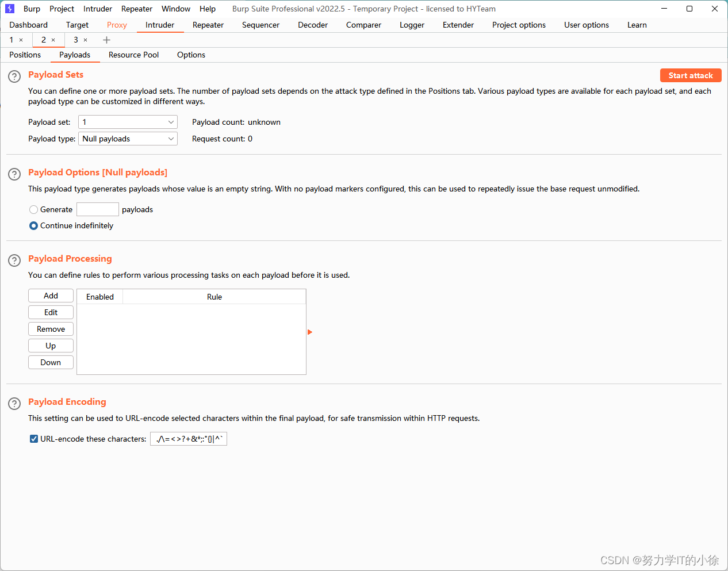Switch to the Dashboard tab
728x571 pixels.
pyautogui.click(x=28, y=25)
